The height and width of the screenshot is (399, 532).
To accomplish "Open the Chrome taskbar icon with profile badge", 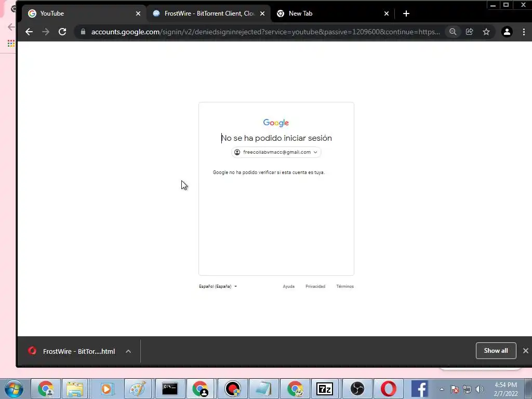I will pyautogui.click(x=200, y=389).
